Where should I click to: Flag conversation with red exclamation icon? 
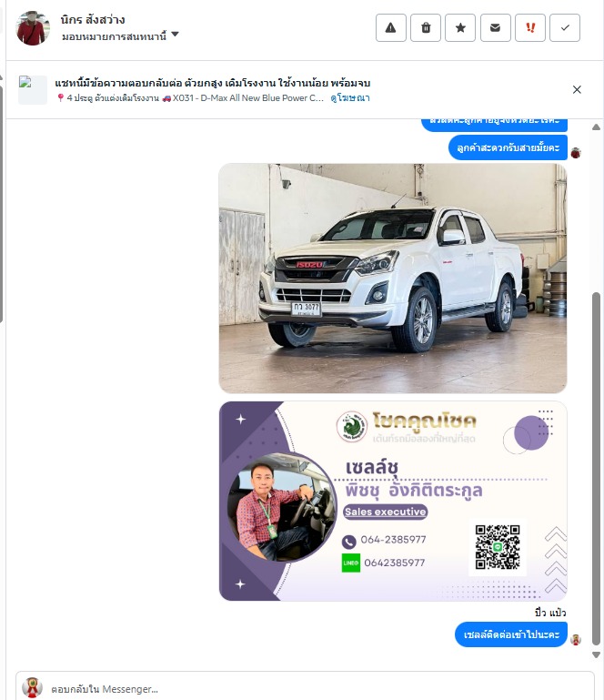point(530,27)
